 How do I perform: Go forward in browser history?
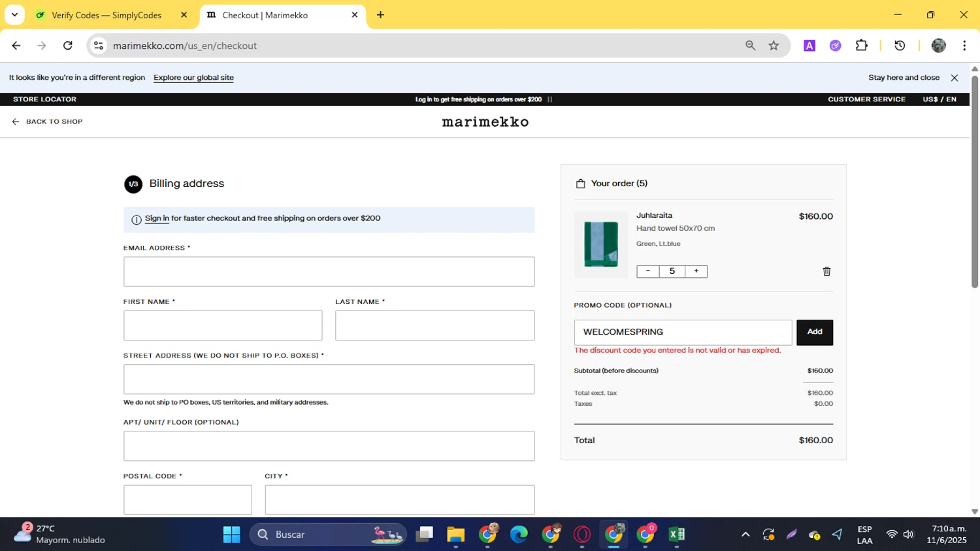pos(42,46)
